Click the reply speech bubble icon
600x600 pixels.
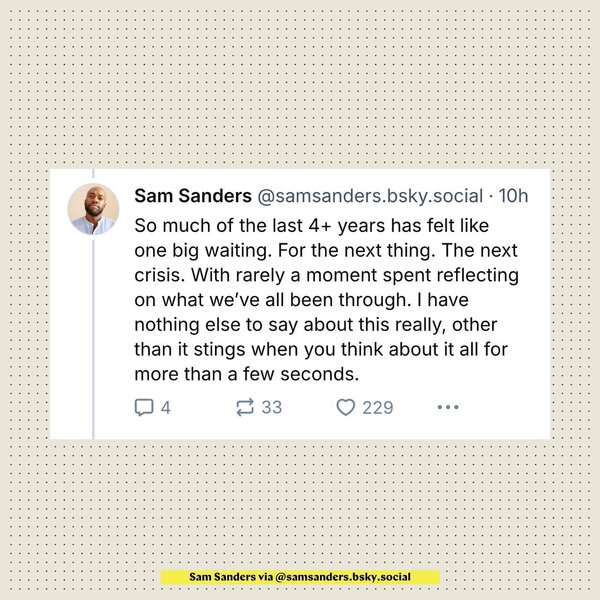pos(142,407)
